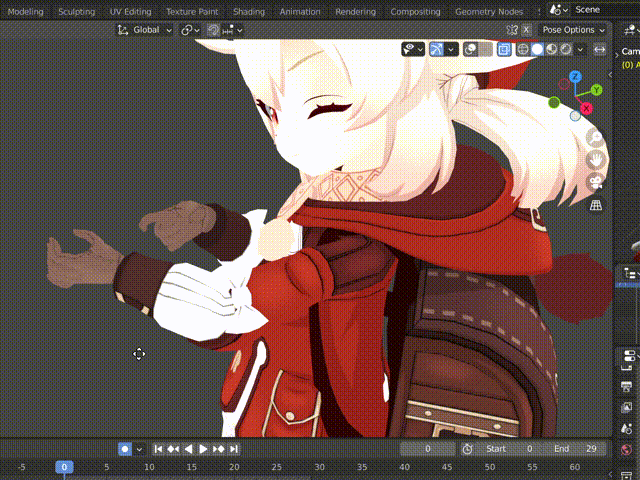The width and height of the screenshot is (640, 480).
Task: Click the X axis on navigation gizmo
Action: pos(587,108)
